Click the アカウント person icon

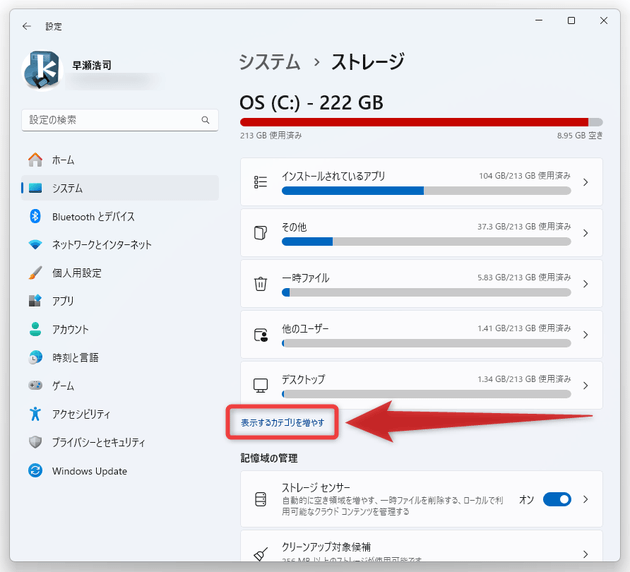coord(35,329)
